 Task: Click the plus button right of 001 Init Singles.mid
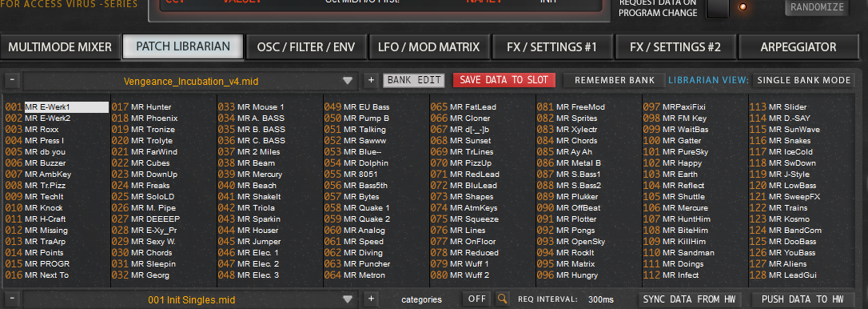point(371,299)
